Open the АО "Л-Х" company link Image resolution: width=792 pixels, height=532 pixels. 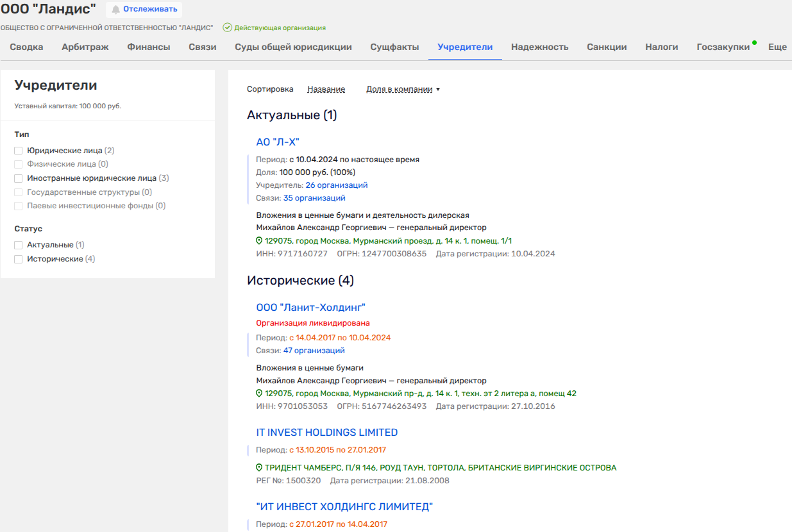point(278,142)
